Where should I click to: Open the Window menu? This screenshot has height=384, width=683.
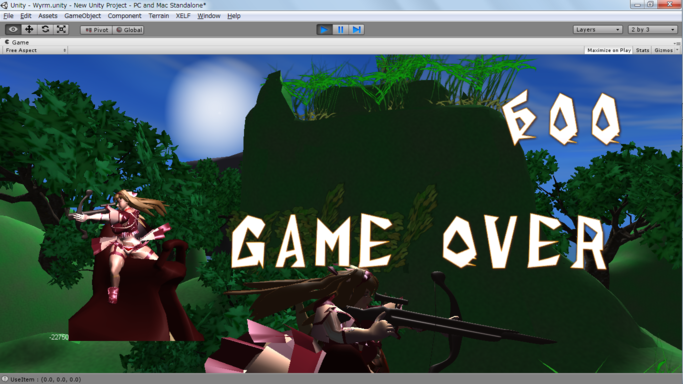click(x=209, y=16)
